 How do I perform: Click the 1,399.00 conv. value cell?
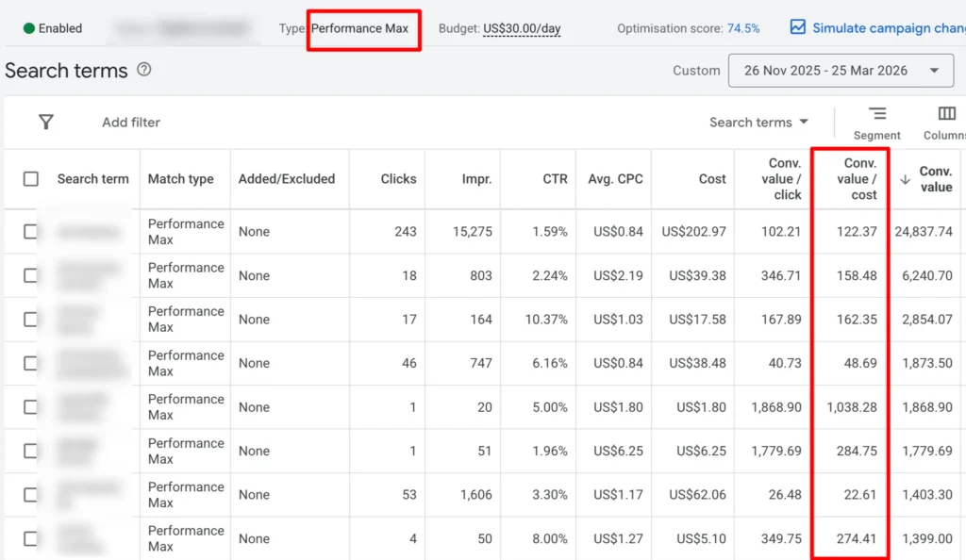[927, 539]
